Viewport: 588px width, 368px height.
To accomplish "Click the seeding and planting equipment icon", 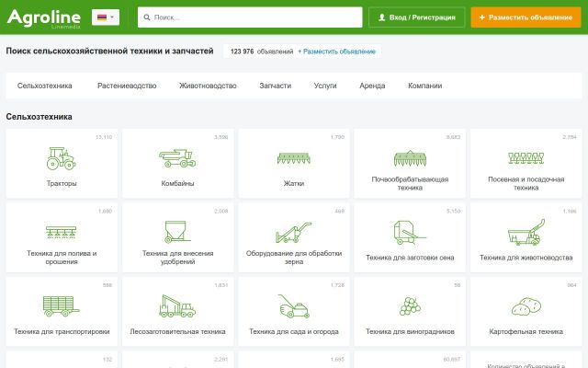I will click(526, 158).
